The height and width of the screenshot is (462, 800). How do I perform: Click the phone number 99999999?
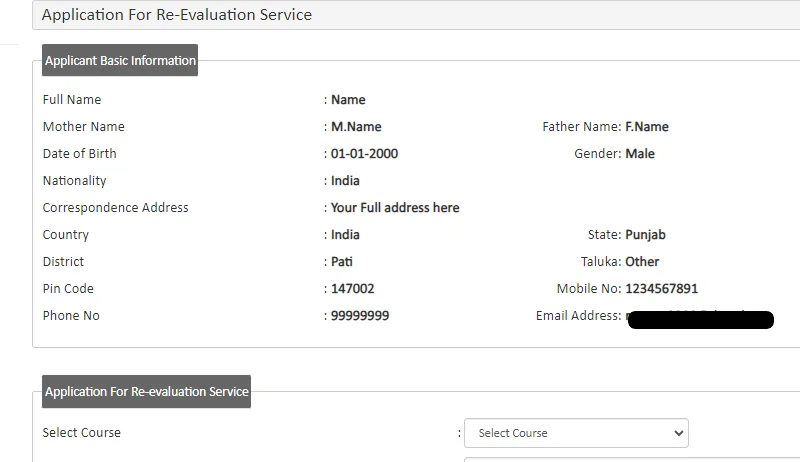360,316
